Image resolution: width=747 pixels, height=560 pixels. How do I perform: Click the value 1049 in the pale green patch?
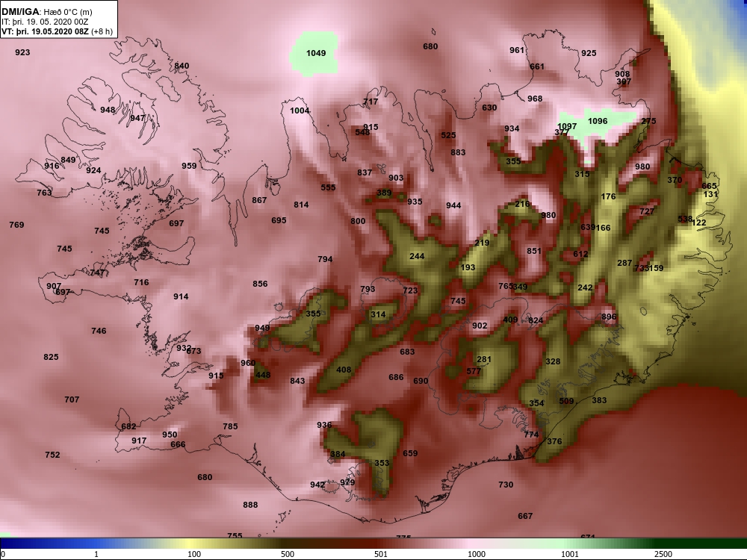point(316,53)
